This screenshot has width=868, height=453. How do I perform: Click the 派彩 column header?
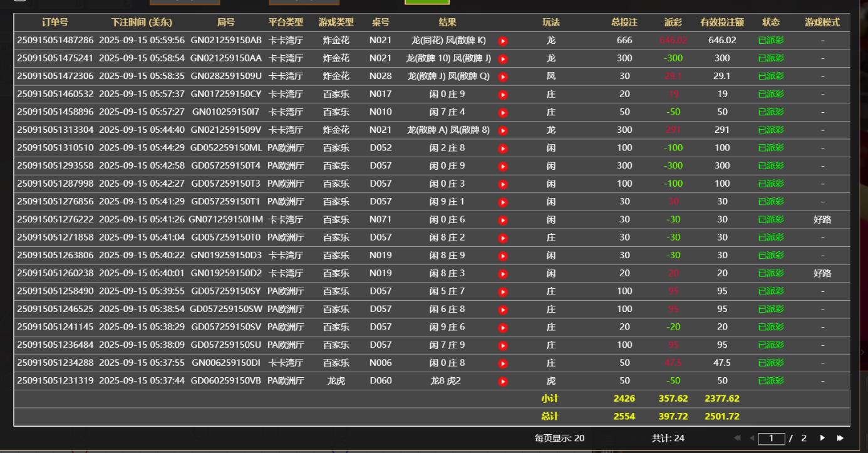tap(673, 23)
